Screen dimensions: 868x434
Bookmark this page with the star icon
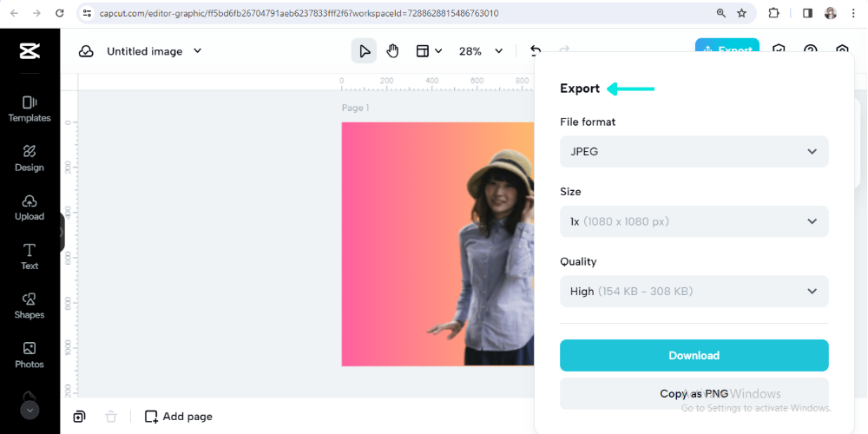coord(742,13)
